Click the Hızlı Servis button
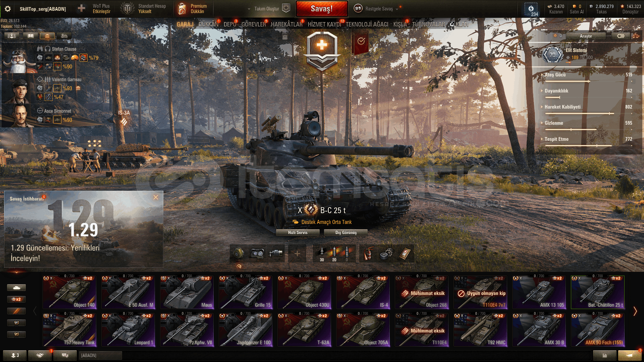Viewport: 644px width, 362px height. point(298,233)
